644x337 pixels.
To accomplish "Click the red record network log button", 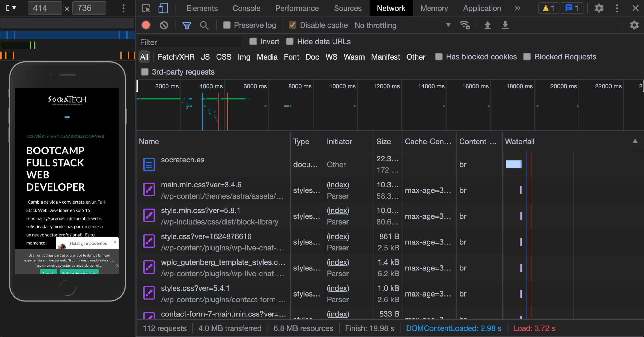I will point(146,25).
